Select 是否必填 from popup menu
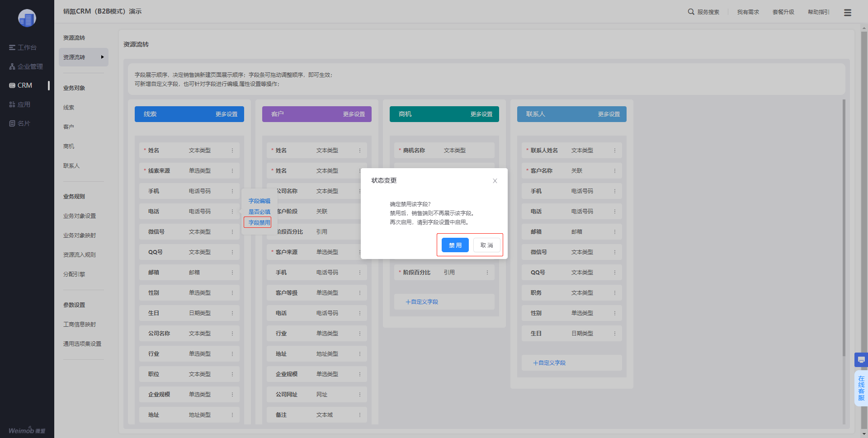 [x=259, y=212]
